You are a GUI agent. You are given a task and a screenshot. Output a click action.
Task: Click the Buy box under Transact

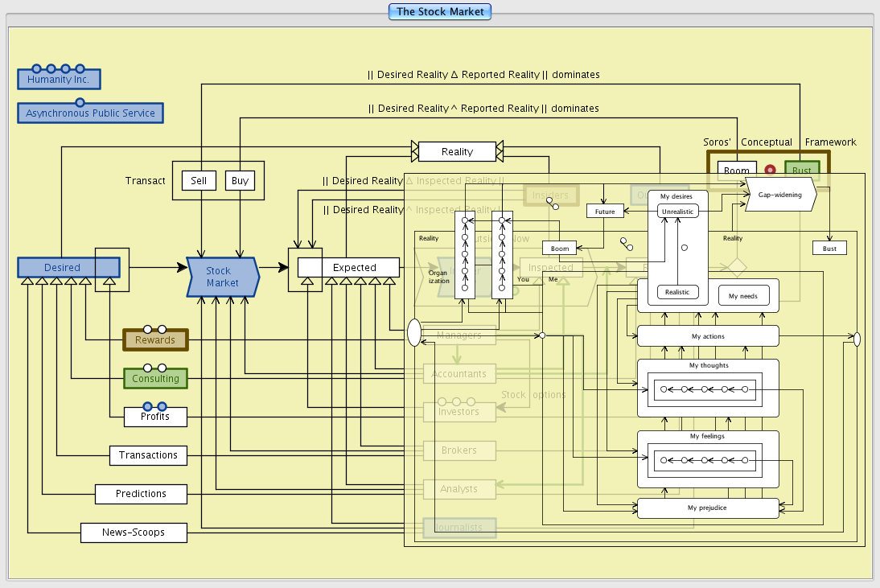coord(240,181)
